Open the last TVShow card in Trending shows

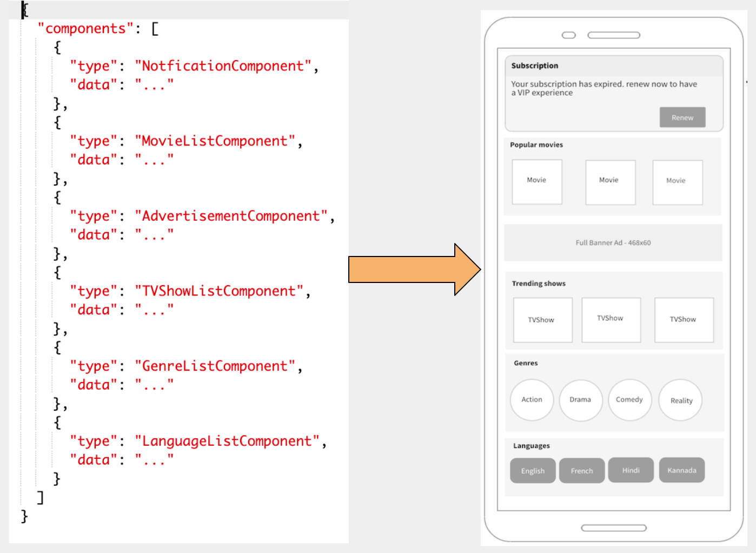click(x=684, y=320)
